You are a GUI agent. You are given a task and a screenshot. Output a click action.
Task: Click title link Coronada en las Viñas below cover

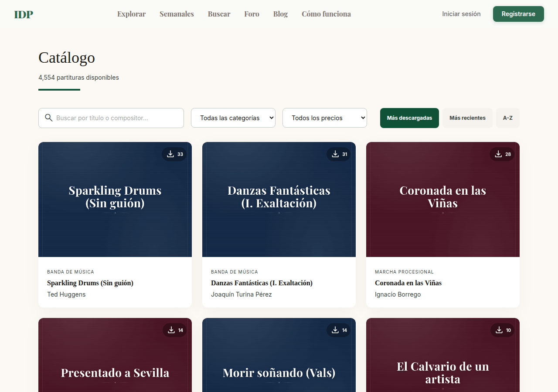(x=408, y=283)
